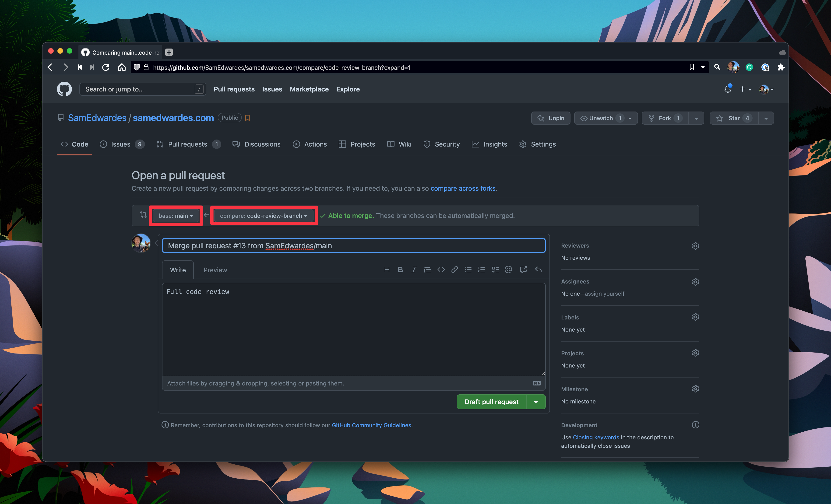Click the pull request title input field

(x=353, y=245)
